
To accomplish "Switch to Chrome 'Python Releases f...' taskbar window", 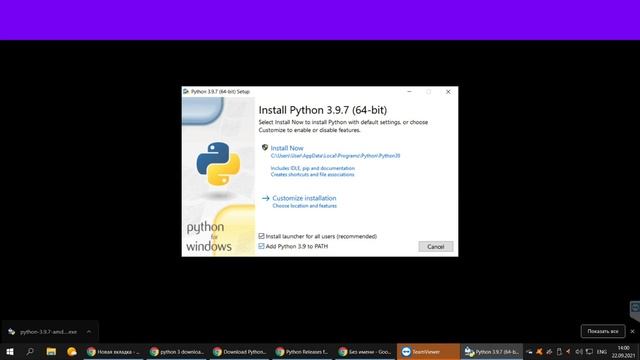I will point(303,351).
